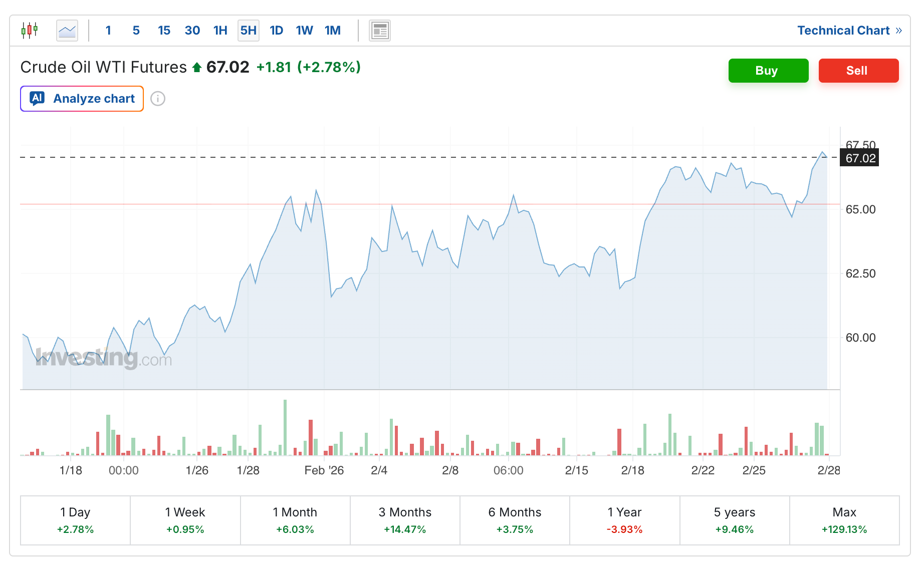Select the 1 Week range
This screenshot has height=570, width=924.
point(185,520)
